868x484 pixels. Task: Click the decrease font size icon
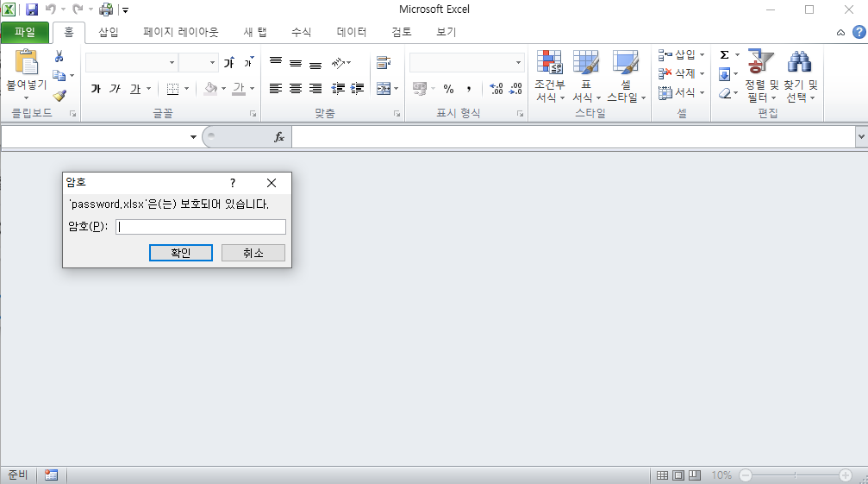coord(249,63)
